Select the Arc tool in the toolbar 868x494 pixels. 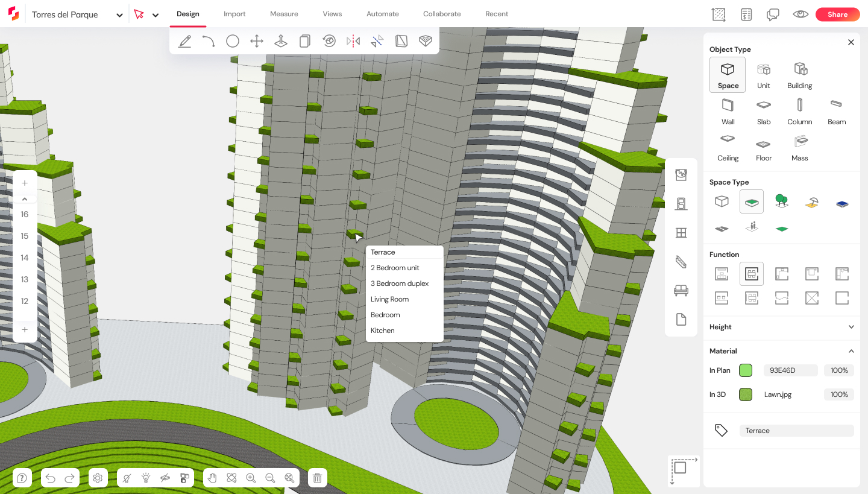[209, 41]
